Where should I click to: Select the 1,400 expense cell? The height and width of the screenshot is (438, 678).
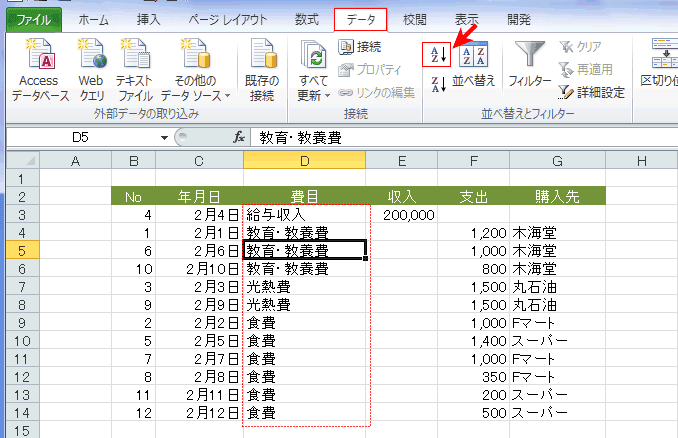point(473,341)
